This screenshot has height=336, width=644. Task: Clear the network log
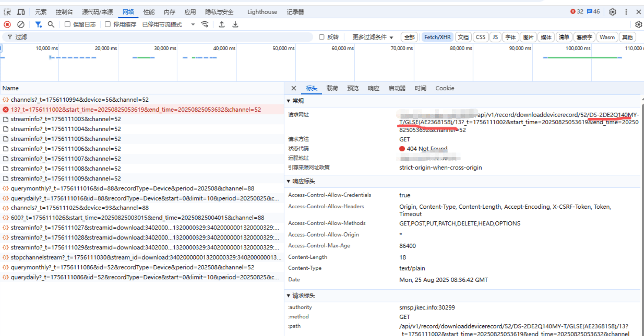(x=21, y=24)
